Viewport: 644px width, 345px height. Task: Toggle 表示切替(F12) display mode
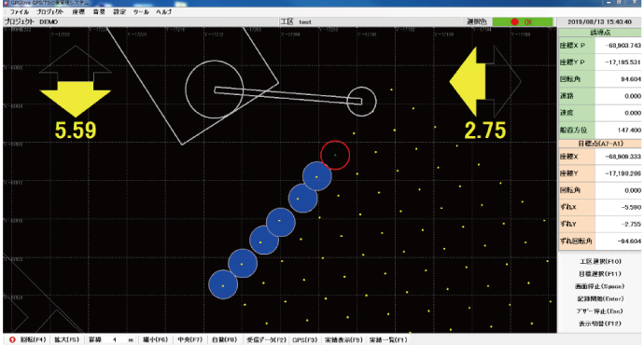[x=599, y=324]
